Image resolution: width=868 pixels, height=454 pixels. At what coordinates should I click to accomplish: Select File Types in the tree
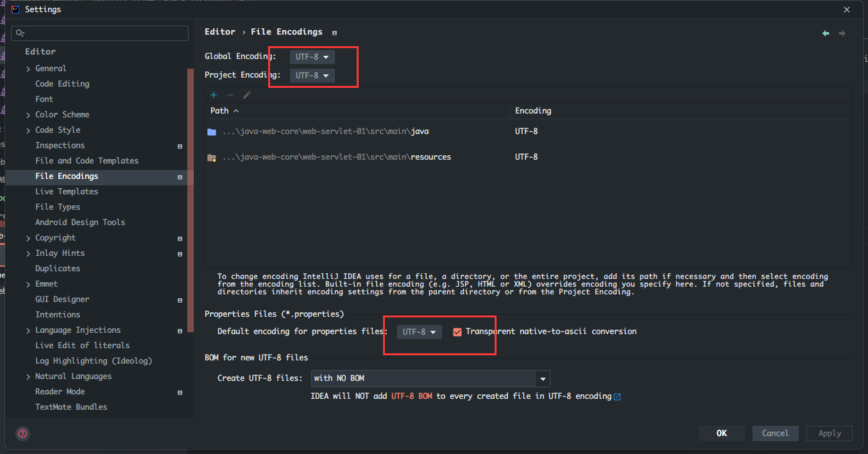(x=58, y=206)
